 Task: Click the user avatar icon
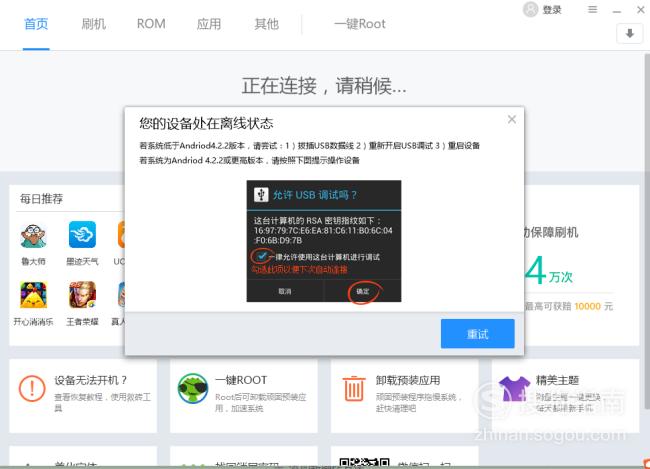531,10
